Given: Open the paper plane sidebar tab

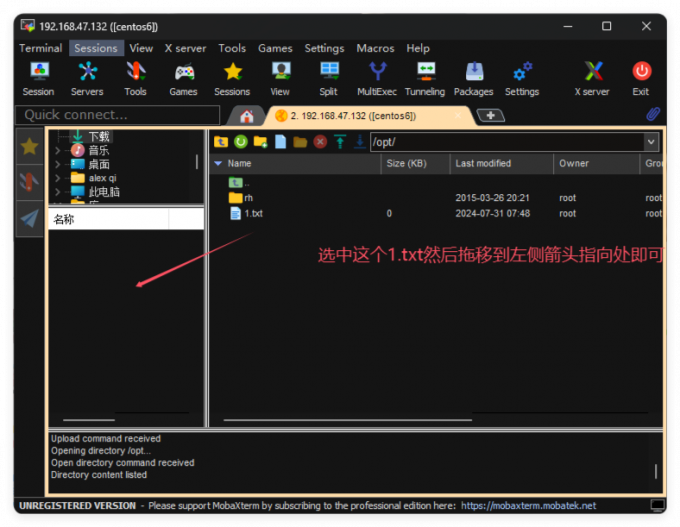Looking at the screenshot, I should (29, 218).
